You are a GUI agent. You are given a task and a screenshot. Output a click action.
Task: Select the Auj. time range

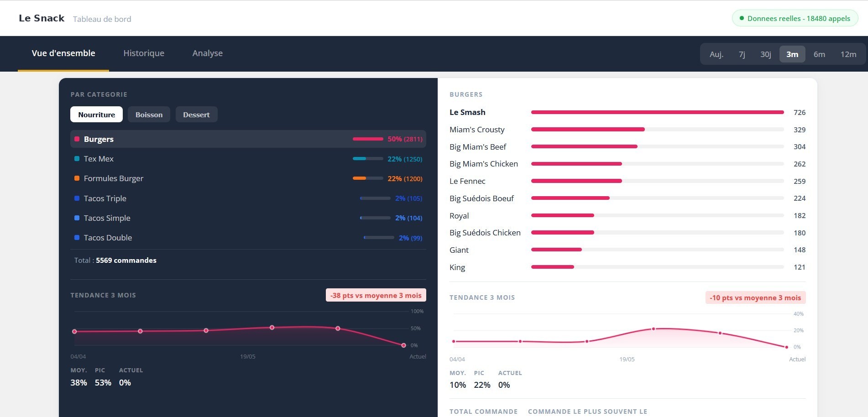pos(716,54)
